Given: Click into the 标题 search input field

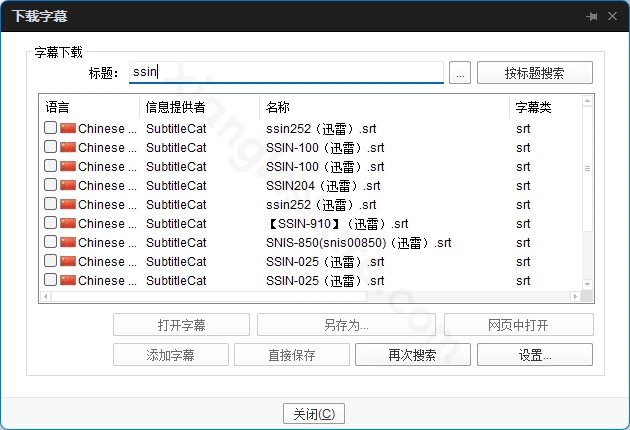Looking at the screenshot, I should [286, 72].
